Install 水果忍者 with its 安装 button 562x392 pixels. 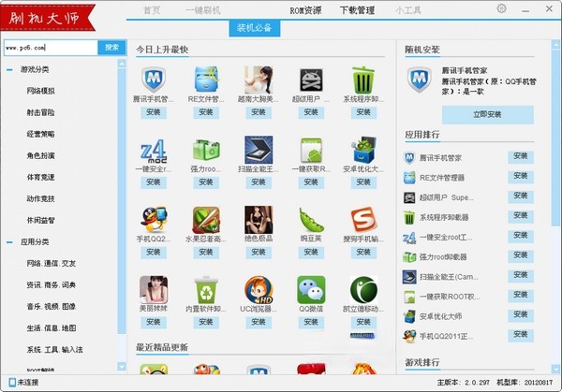(206, 253)
